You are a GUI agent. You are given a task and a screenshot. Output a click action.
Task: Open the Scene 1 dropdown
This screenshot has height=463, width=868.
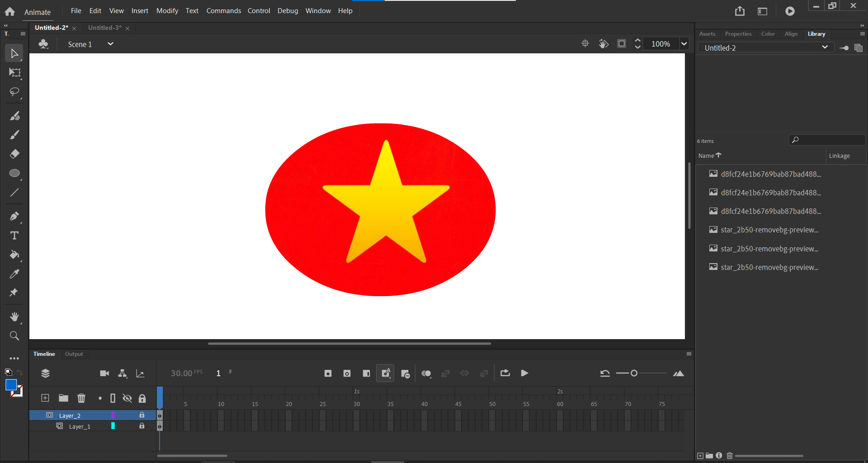110,44
